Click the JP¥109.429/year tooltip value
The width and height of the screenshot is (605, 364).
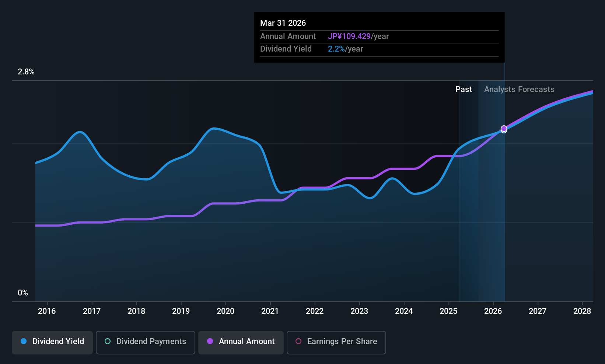pos(359,36)
